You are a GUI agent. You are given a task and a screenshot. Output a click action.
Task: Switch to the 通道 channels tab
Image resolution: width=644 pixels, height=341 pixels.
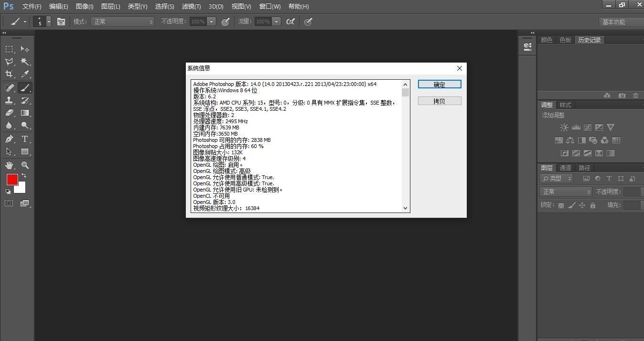566,168
